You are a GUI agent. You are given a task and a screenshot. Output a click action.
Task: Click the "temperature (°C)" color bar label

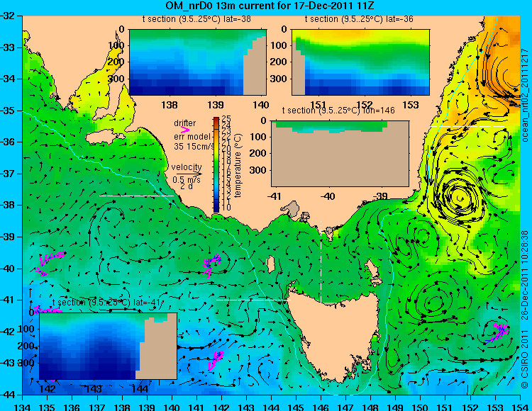(x=238, y=165)
